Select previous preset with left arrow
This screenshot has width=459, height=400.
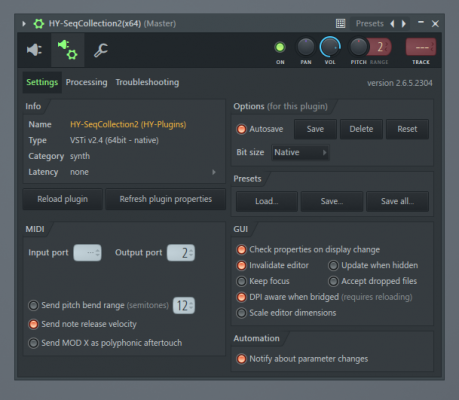click(x=392, y=24)
